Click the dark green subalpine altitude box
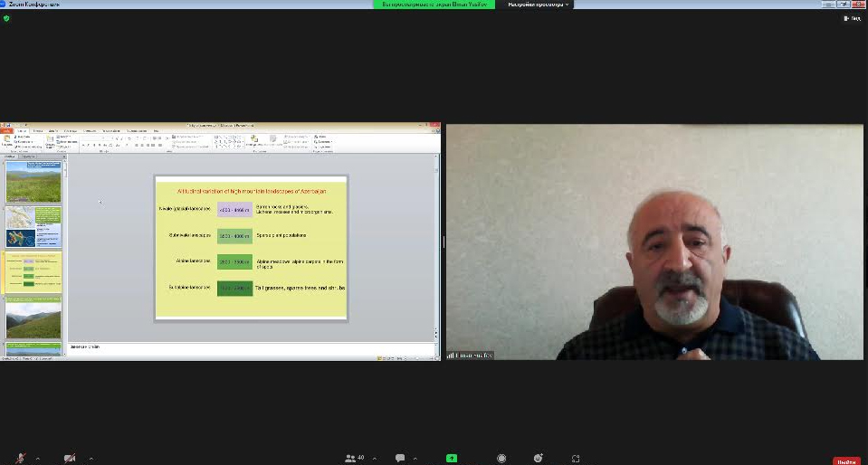 [x=234, y=288]
